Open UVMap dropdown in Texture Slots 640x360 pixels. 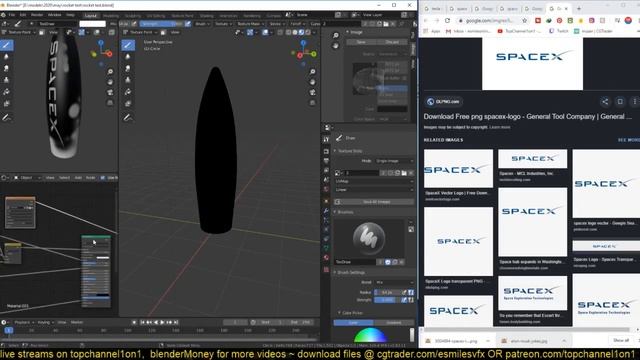[x=374, y=181]
